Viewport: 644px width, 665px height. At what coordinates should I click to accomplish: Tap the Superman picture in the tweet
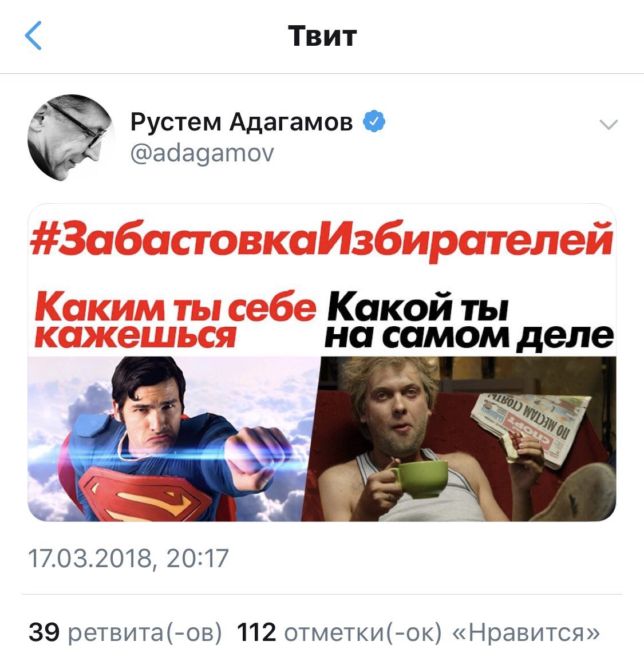click(x=173, y=439)
